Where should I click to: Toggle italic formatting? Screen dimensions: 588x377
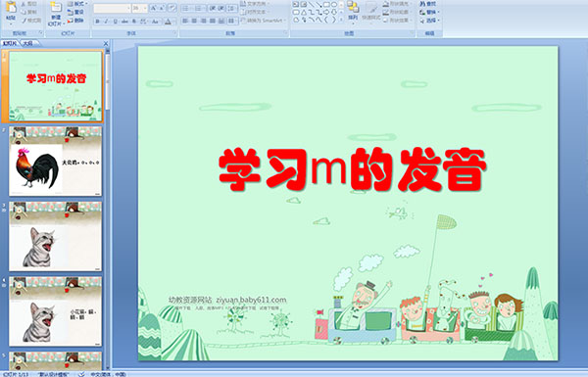[x=106, y=22]
